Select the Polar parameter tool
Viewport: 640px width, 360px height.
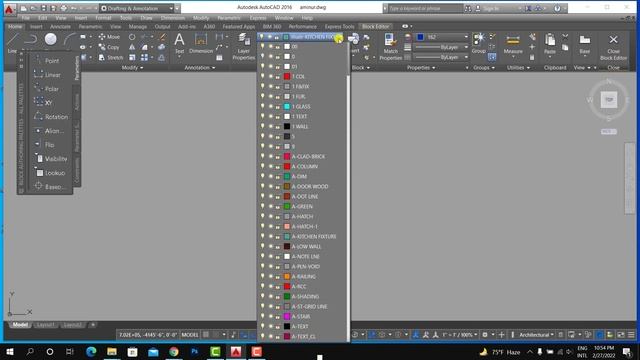point(47,89)
